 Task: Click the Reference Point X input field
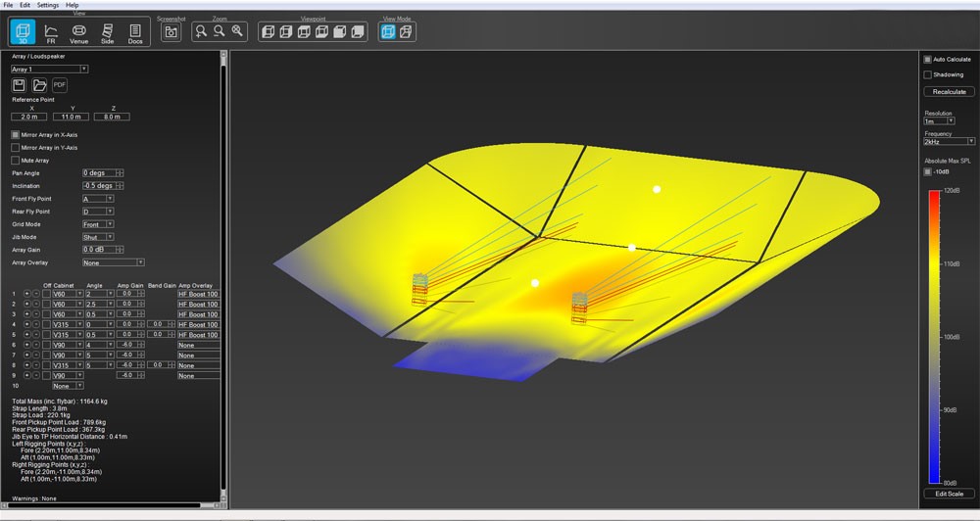(28, 117)
